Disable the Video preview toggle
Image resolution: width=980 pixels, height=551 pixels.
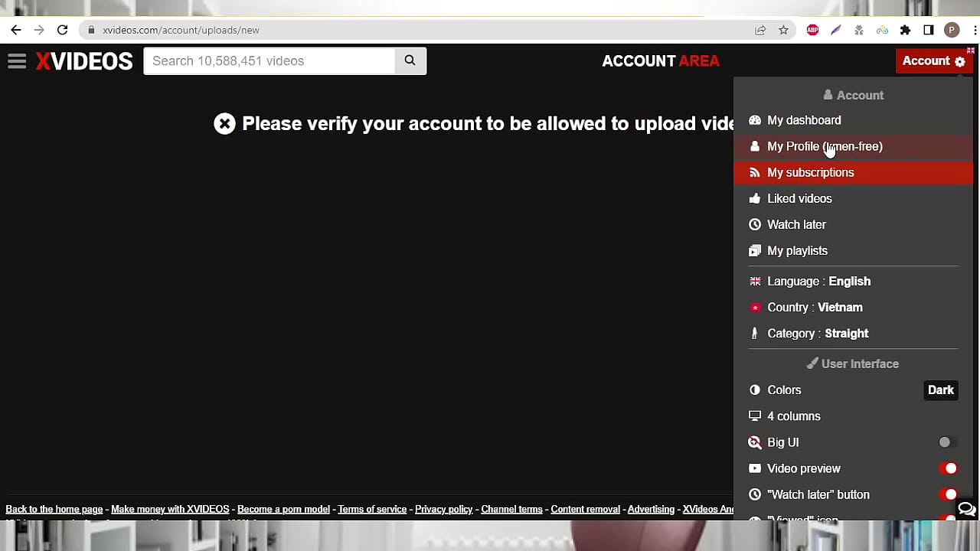click(x=949, y=468)
